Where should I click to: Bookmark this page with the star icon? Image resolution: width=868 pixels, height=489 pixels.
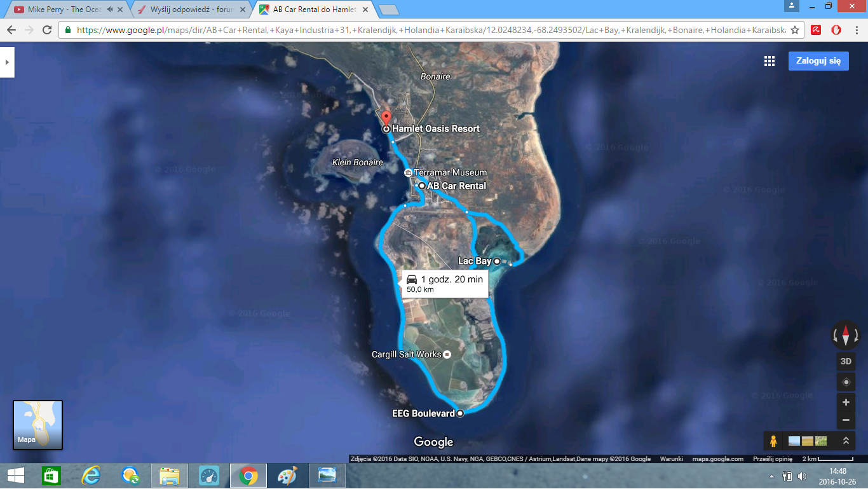point(794,30)
